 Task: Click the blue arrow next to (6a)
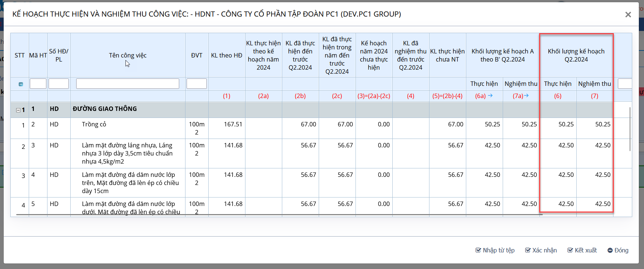coord(490,96)
